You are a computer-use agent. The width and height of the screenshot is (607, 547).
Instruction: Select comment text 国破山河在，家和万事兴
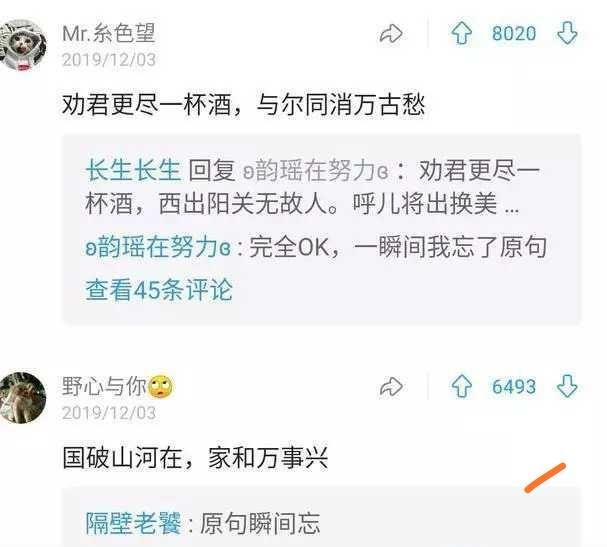click(x=195, y=458)
